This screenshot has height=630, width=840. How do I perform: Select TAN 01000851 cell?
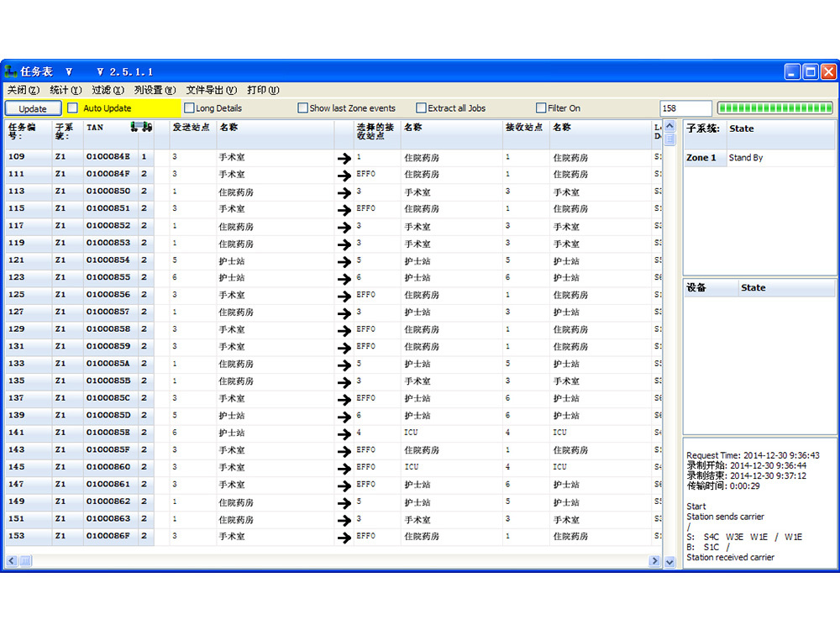(108, 208)
